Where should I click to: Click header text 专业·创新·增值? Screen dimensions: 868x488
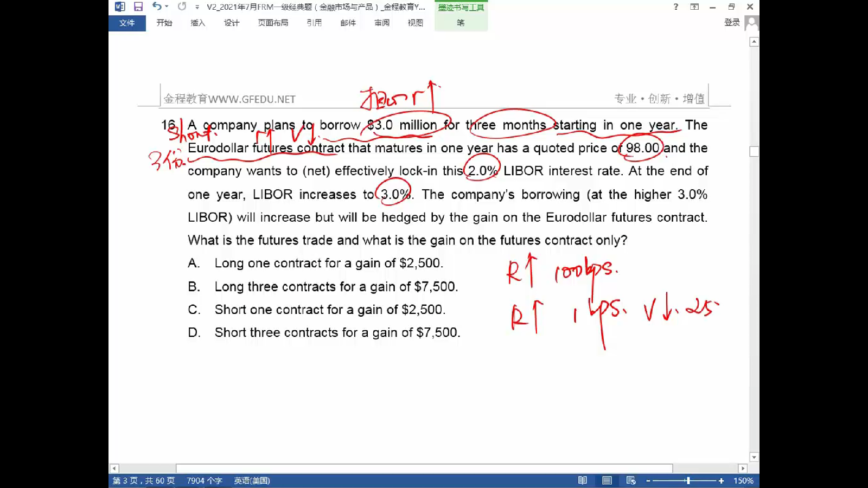tap(659, 99)
